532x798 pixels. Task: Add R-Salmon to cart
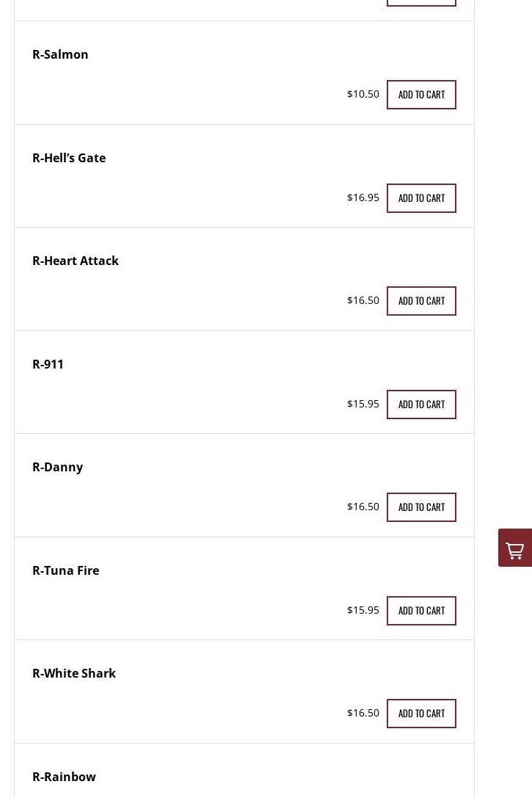(x=421, y=95)
